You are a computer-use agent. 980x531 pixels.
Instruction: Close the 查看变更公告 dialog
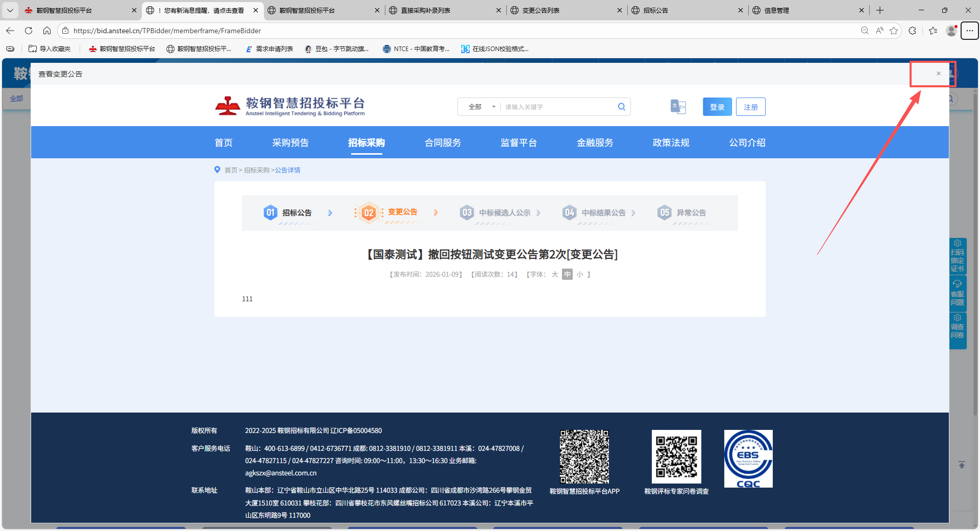click(938, 74)
